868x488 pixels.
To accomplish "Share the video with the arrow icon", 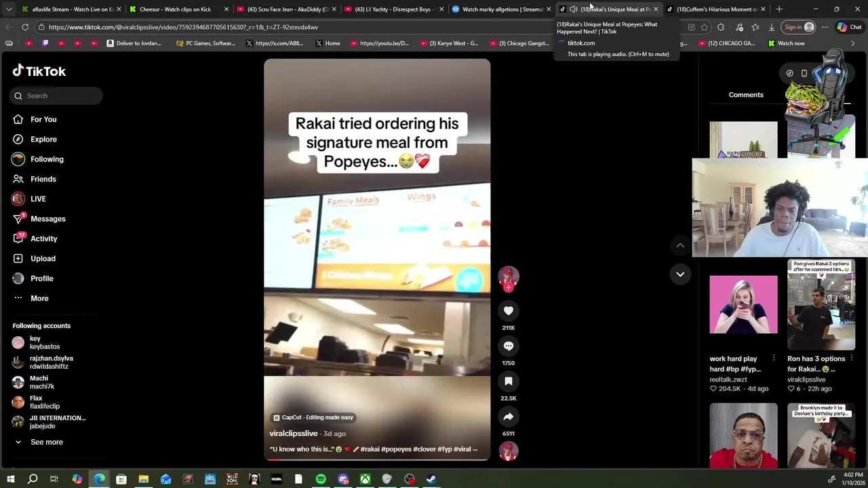I will [x=509, y=417].
